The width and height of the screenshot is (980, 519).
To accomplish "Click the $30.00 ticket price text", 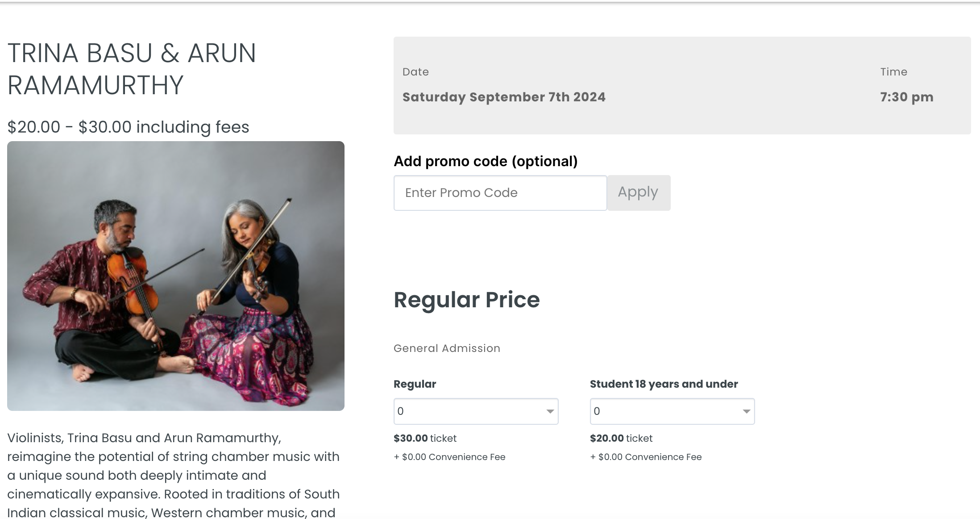I will point(425,438).
